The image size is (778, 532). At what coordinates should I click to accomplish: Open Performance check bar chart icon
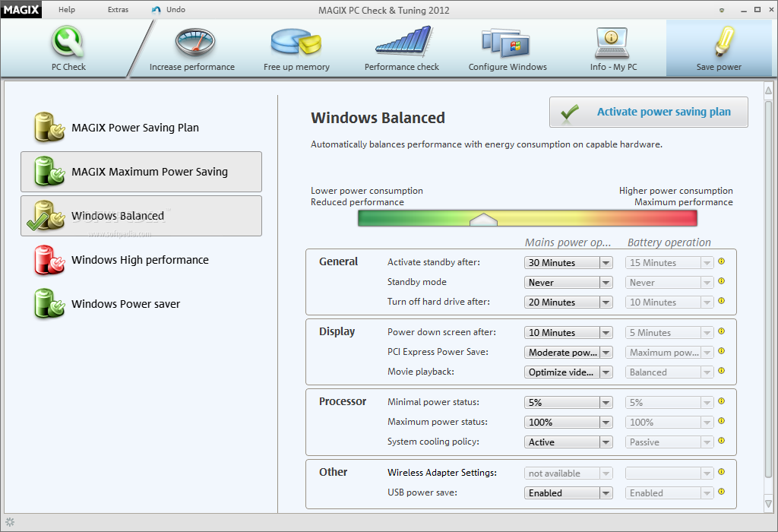click(404, 40)
